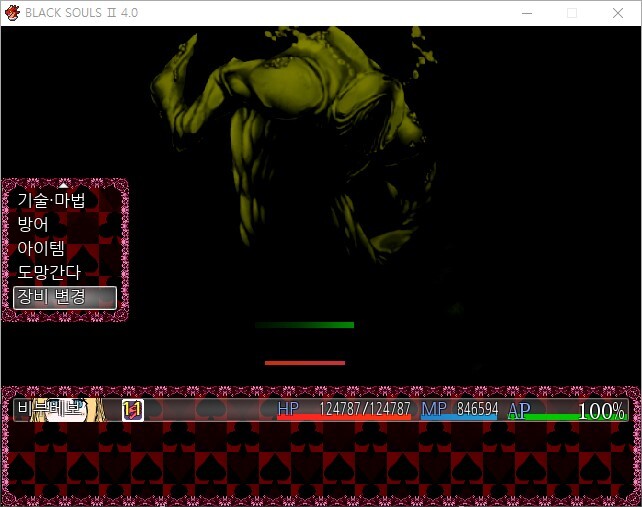Click the up arrow above the command list
The height and width of the screenshot is (507, 642).
coord(63,185)
